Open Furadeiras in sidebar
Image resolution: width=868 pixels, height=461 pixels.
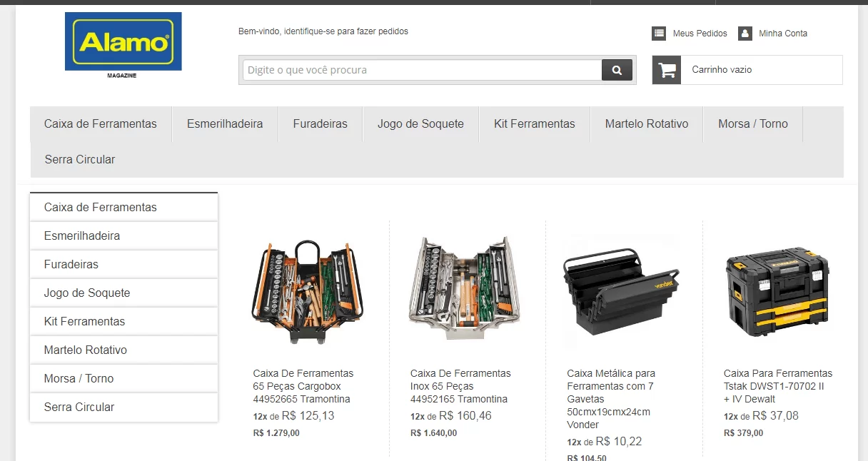pyautogui.click(x=123, y=264)
